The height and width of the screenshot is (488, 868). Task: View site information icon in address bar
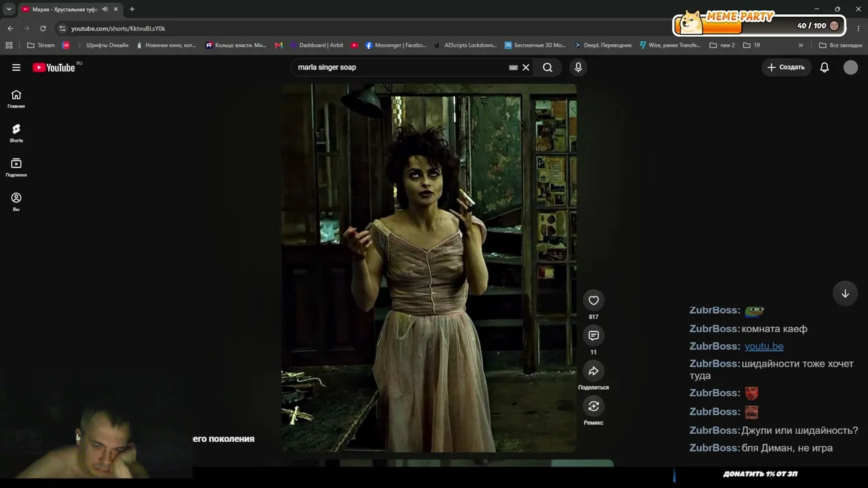coord(62,28)
